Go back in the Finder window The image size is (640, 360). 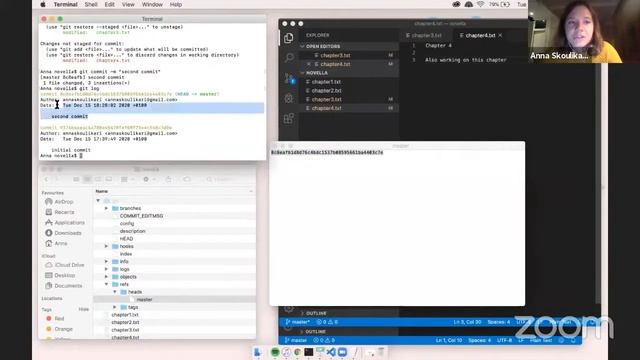pyautogui.click(x=46, y=179)
